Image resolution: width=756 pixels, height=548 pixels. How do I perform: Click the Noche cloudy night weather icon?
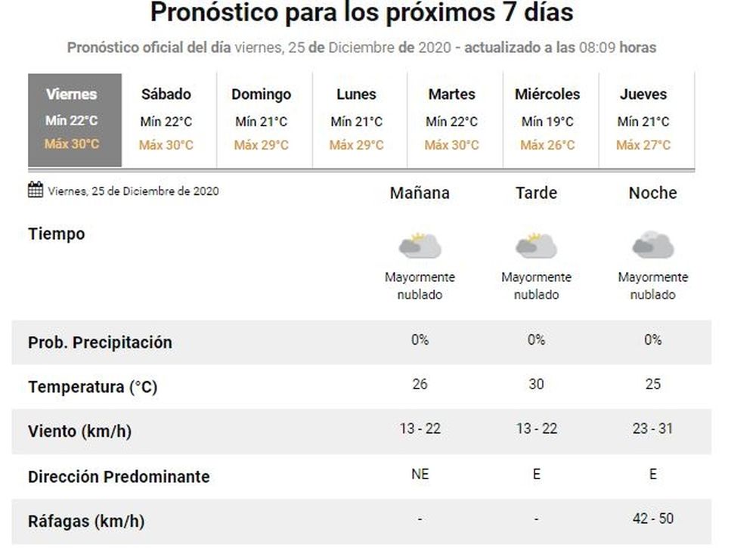653,245
